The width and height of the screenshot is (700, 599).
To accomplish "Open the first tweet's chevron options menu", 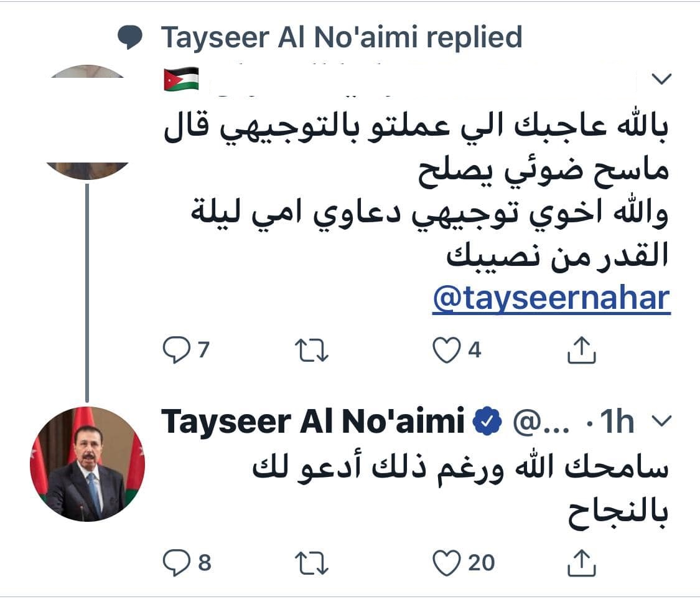I will pyautogui.click(x=661, y=79).
